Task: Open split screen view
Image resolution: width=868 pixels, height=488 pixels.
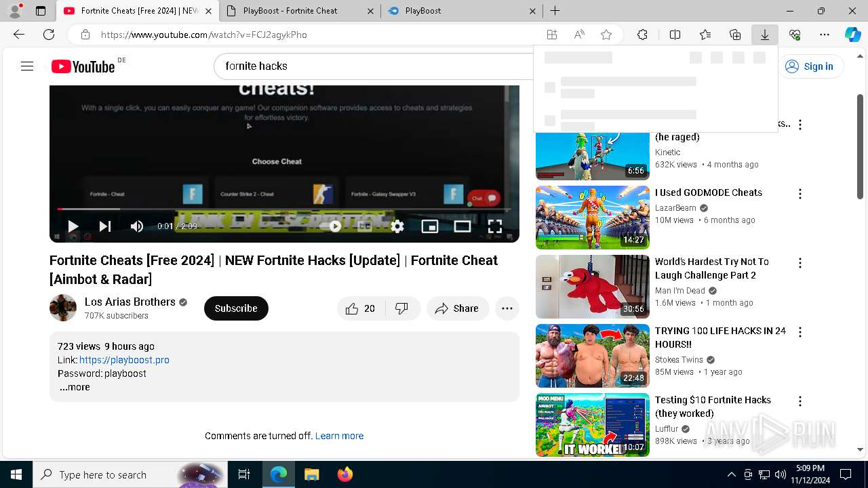Action: tap(675, 35)
